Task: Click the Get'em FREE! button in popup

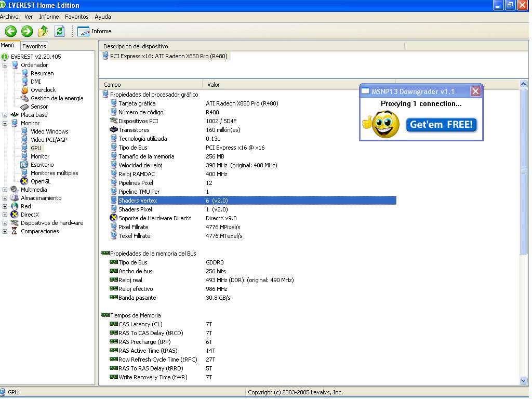Action: [442, 125]
